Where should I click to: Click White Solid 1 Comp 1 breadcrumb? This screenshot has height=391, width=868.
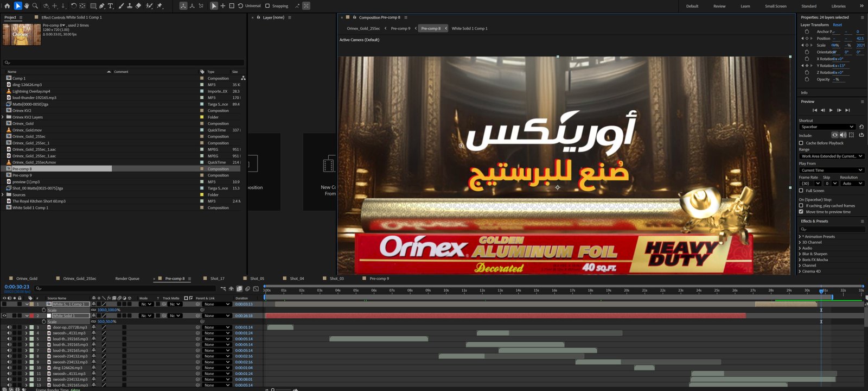pos(470,28)
